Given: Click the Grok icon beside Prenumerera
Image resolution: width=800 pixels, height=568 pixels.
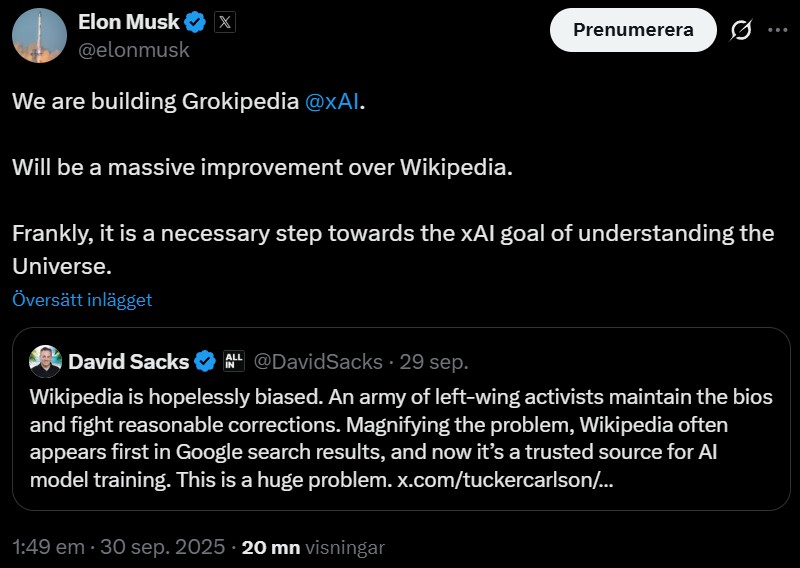Looking at the screenshot, I should [741, 30].
